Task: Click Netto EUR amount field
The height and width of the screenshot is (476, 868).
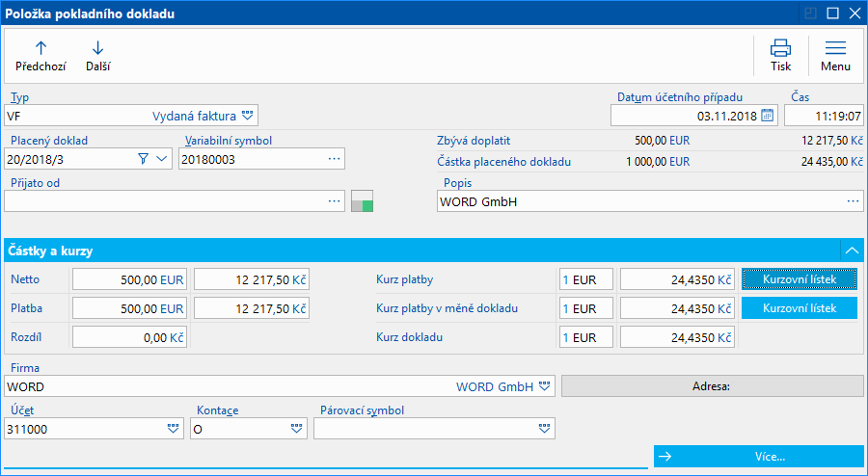Action: [x=129, y=279]
